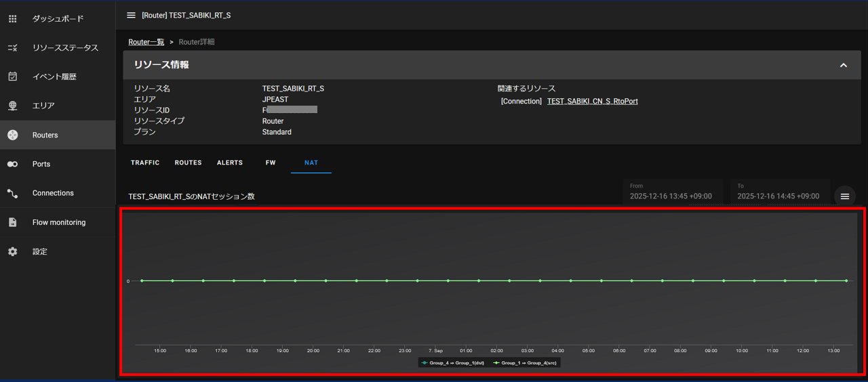Toggle Group_4 ⇒ Group_1(dst) legend series
This screenshot has width=868, height=382.
(x=452, y=363)
